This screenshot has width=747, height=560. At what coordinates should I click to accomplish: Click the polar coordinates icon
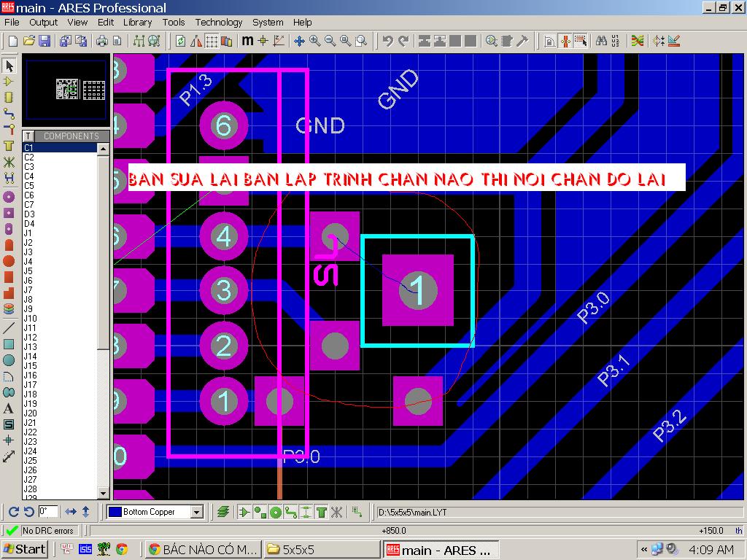click(x=279, y=42)
